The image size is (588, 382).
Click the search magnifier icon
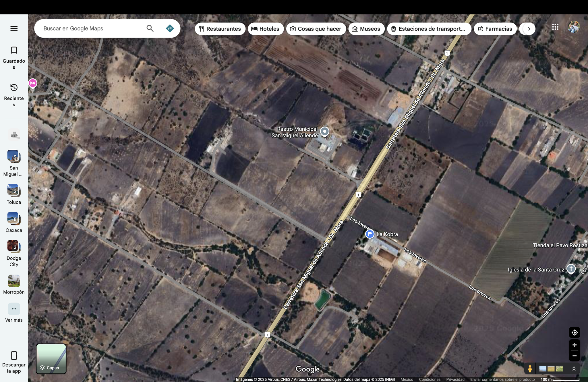tap(150, 28)
